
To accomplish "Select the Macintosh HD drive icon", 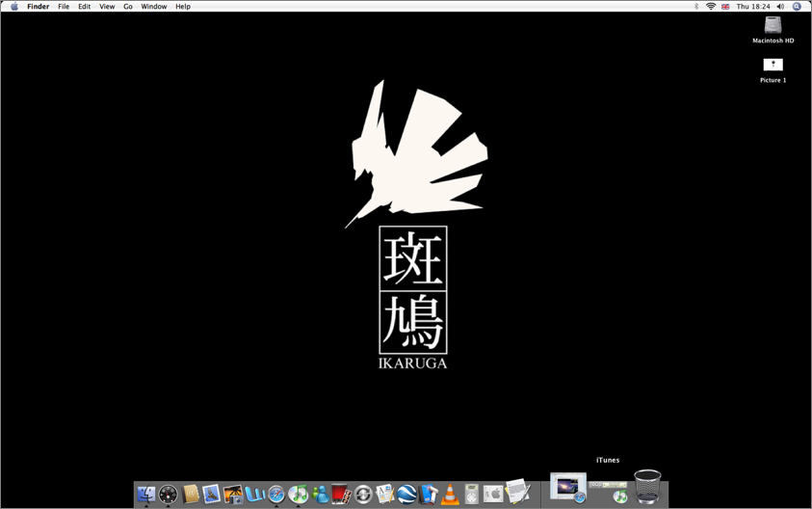I will (773, 25).
